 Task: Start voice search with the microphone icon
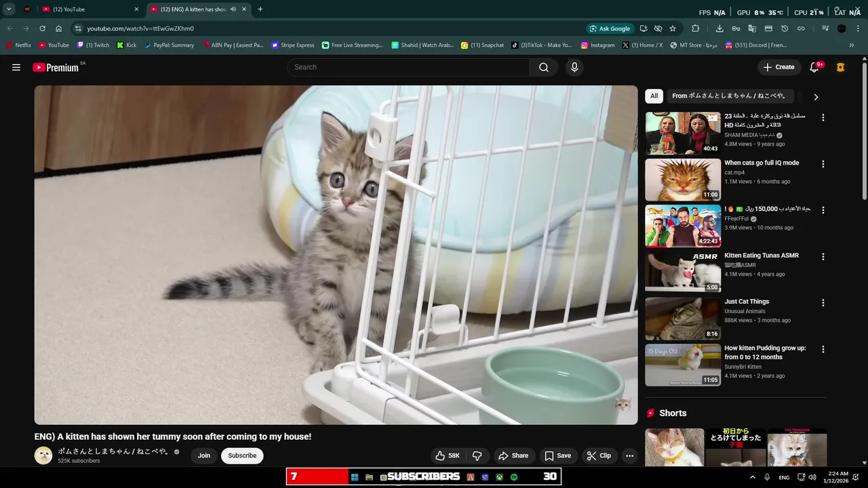pyautogui.click(x=574, y=67)
